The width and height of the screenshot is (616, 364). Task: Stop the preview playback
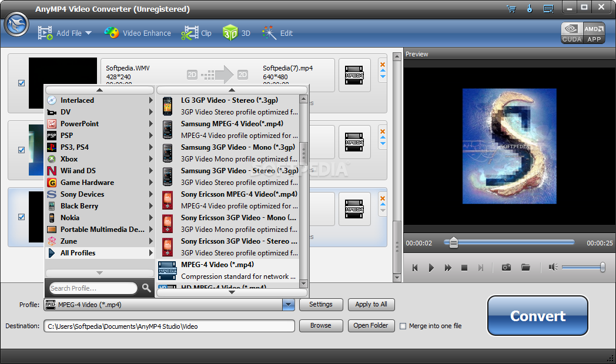click(464, 268)
